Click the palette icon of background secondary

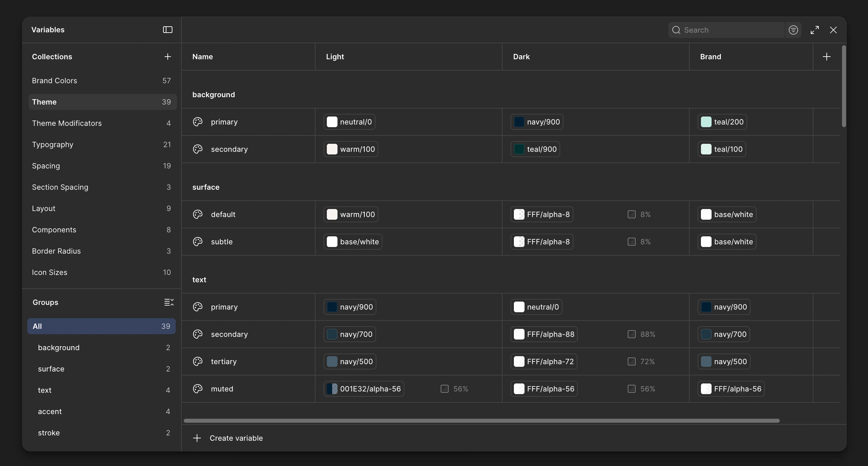pyautogui.click(x=197, y=149)
